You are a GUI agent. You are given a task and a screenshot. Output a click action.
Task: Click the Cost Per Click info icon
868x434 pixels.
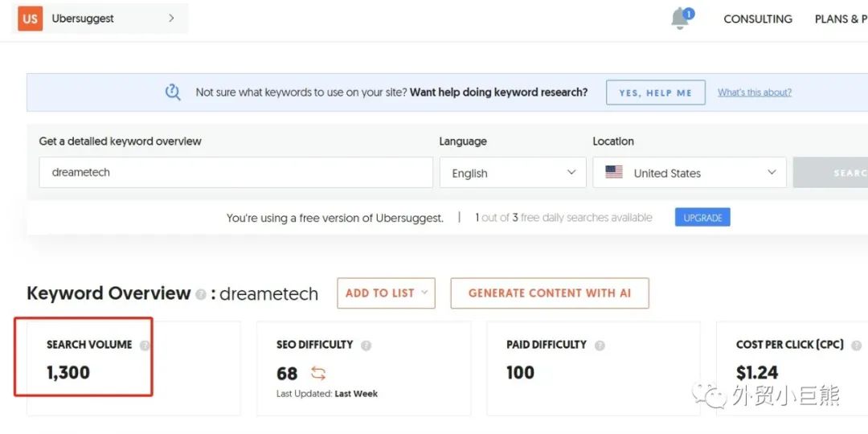pos(856,346)
